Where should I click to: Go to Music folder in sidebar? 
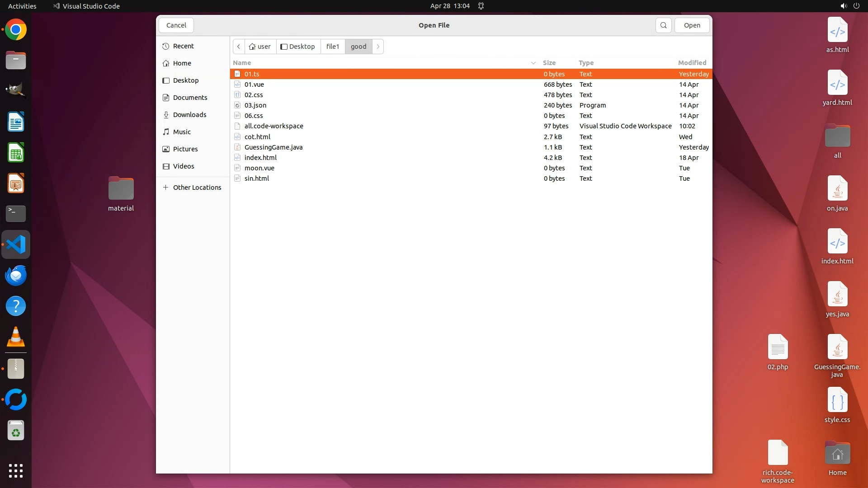(x=182, y=132)
